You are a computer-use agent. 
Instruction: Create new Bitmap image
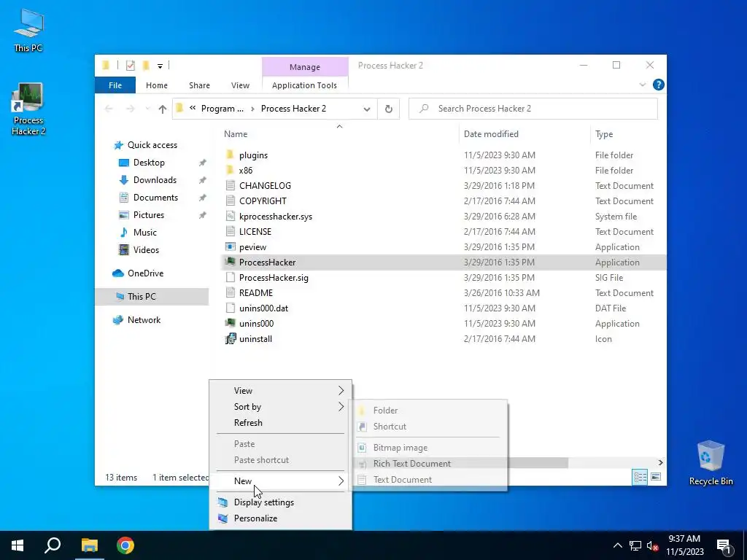coord(429,447)
